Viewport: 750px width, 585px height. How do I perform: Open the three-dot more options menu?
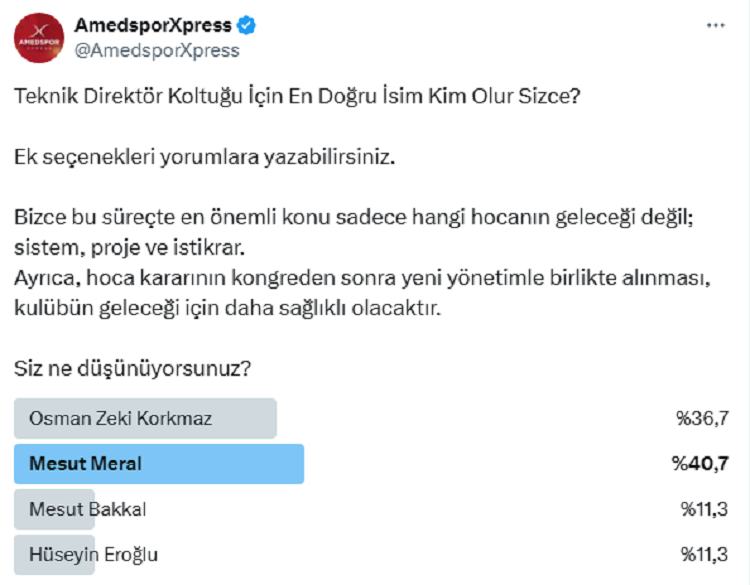[716, 25]
